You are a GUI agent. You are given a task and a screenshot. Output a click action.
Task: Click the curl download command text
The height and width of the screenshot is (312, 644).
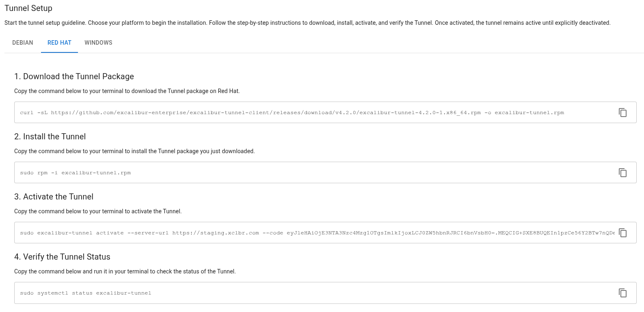[292, 113]
